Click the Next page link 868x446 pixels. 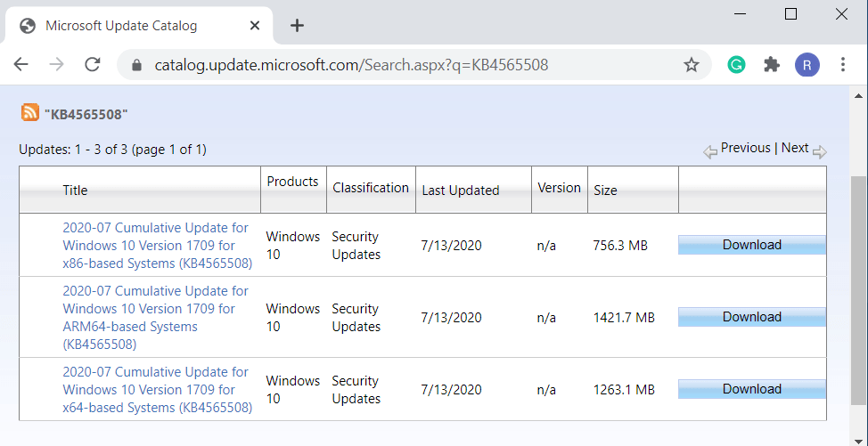pyautogui.click(x=795, y=148)
